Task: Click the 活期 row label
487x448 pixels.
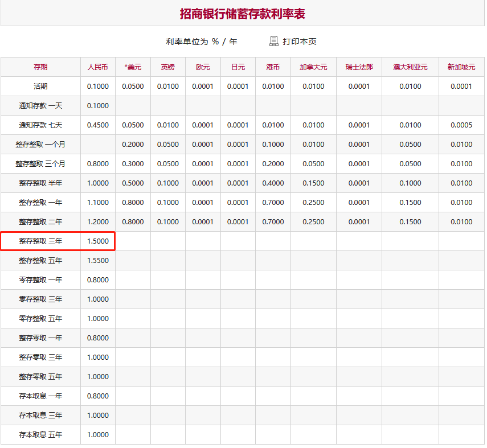Action: [x=40, y=87]
